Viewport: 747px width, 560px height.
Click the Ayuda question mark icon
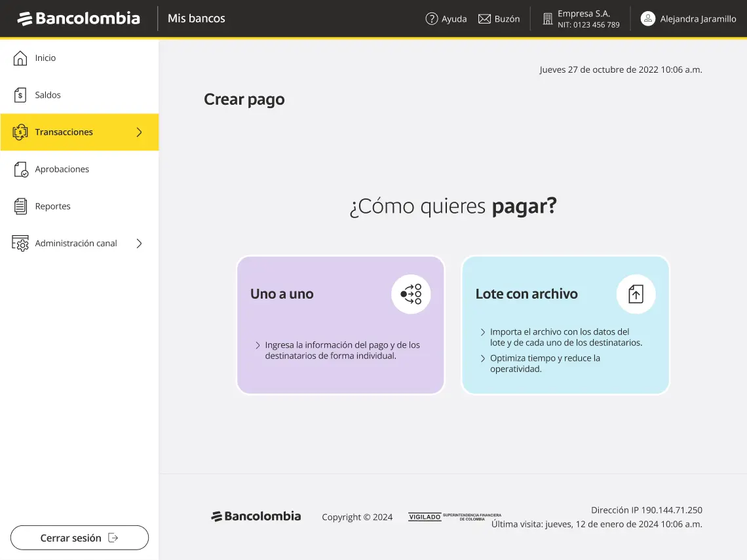tap(431, 19)
